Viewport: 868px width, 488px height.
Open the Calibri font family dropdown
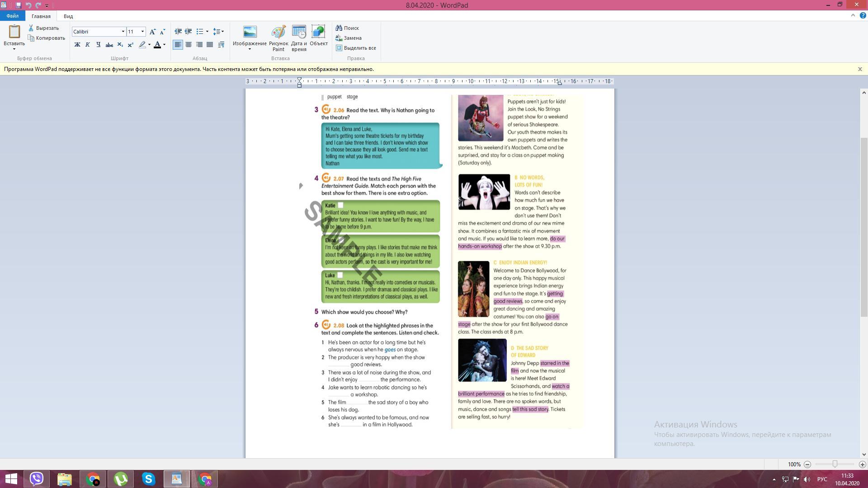pyautogui.click(x=123, y=32)
